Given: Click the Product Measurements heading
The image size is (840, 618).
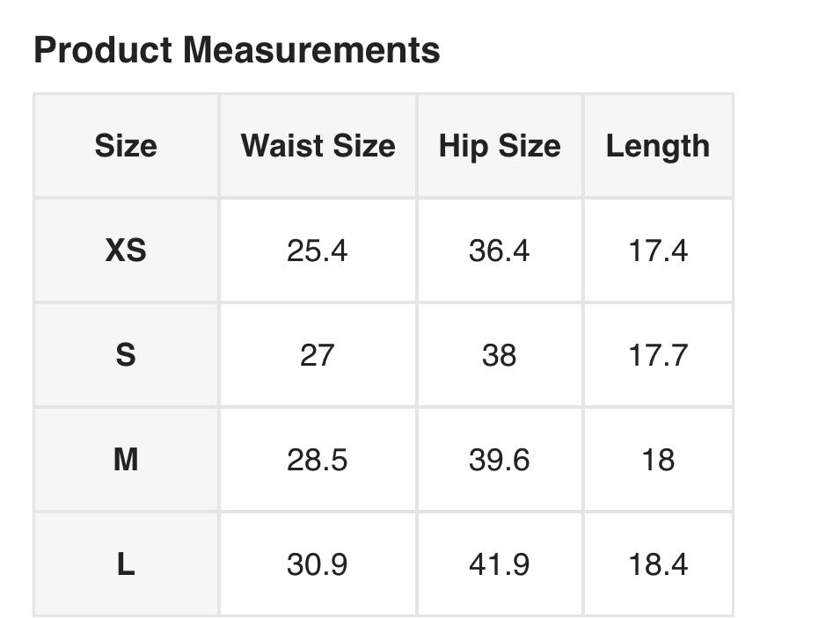Looking at the screenshot, I should tap(237, 50).
